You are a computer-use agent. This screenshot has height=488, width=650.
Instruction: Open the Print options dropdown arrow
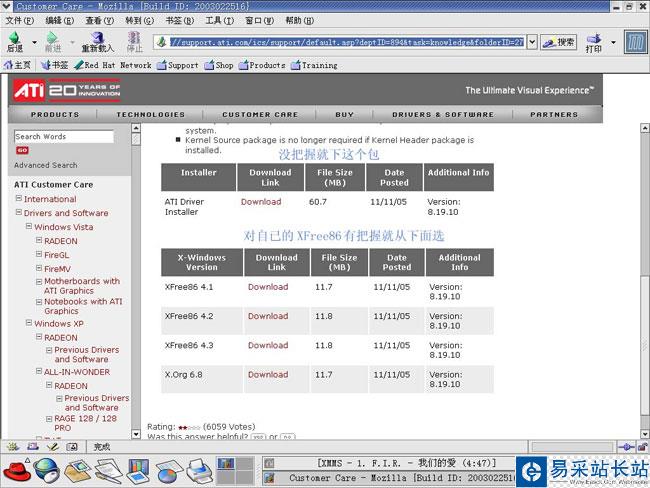614,42
